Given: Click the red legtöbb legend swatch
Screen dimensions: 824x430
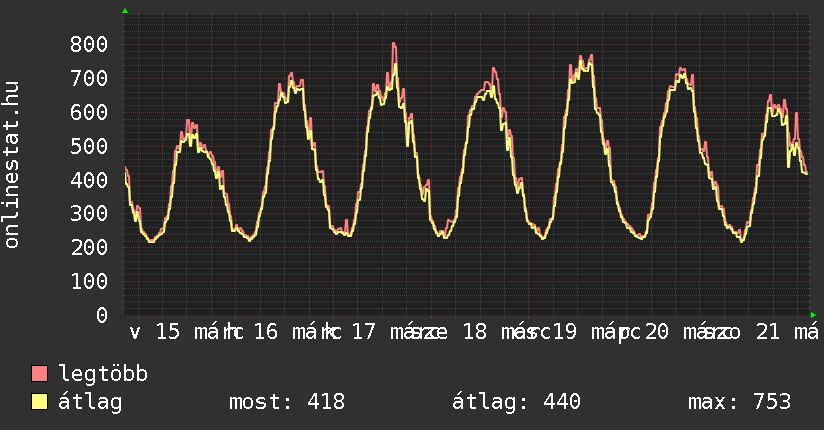Looking at the screenshot, I should 40,374.
